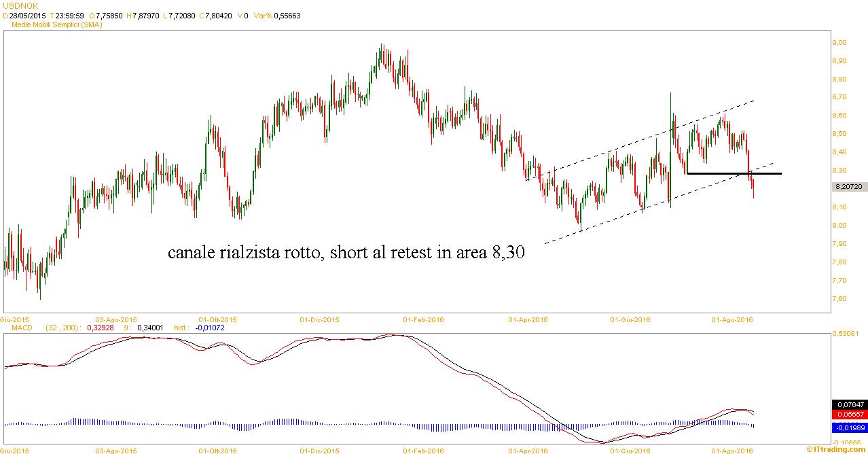Click the MACD scale maximum 0,53081

click(846, 334)
